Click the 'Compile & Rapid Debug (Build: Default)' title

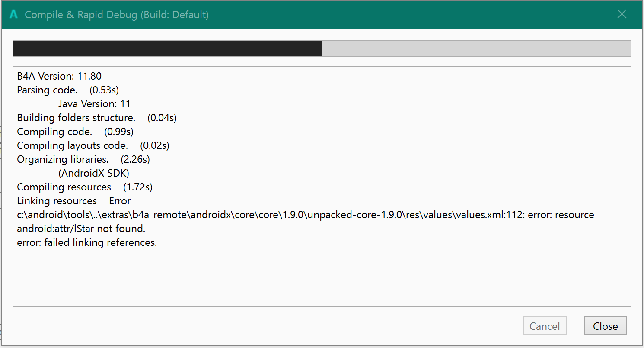click(117, 15)
